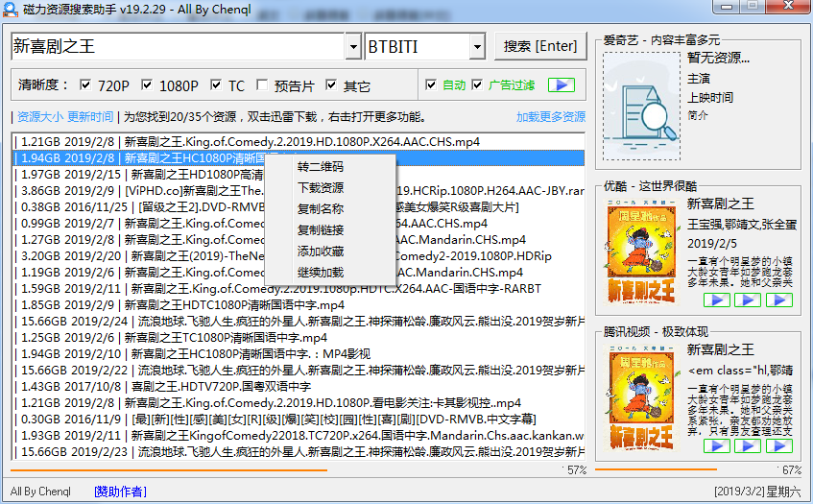Click the play button next to 广告过滤
813x504 pixels.
tap(562, 85)
